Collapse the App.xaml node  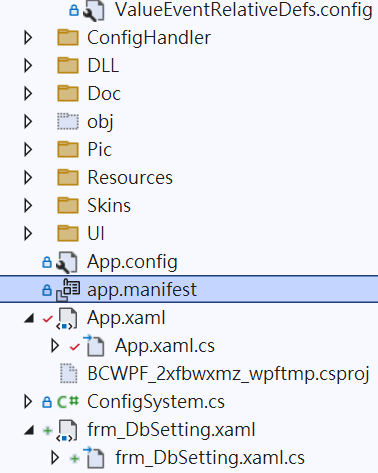[29, 319]
